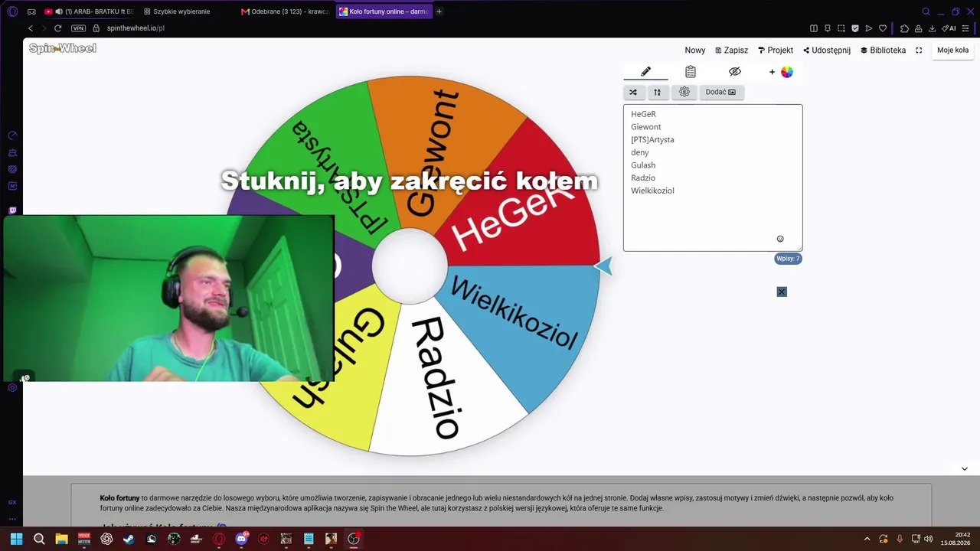
Task: Toggle the ad blocker shield icon
Action: pos(855,28)
